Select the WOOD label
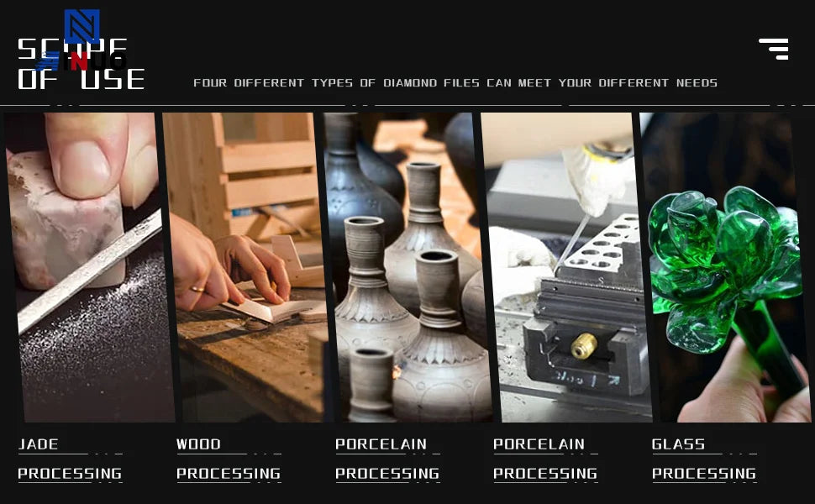Viewport: 815px width, 504px height. pos(198,444)
